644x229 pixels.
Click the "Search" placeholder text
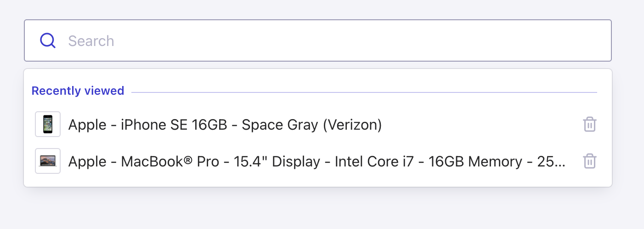(x=91, y=41)
